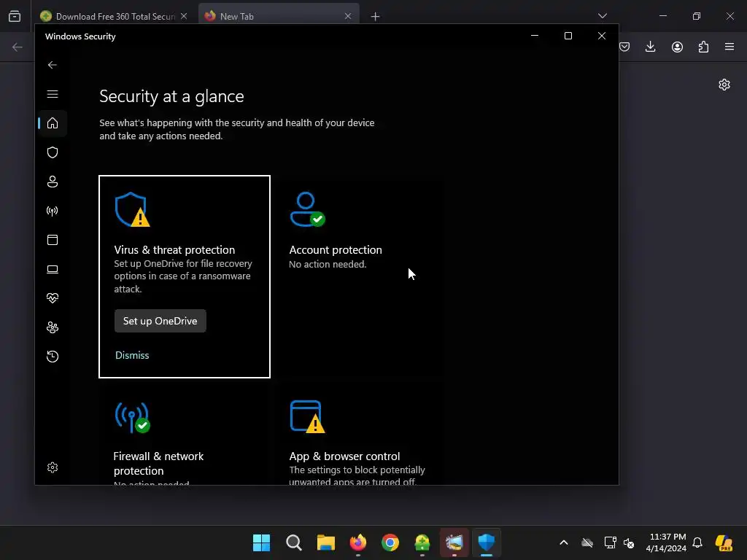This screenshot has width=747, height=560.
Task: Click the browser back arrow
Action: click(18, 47)
